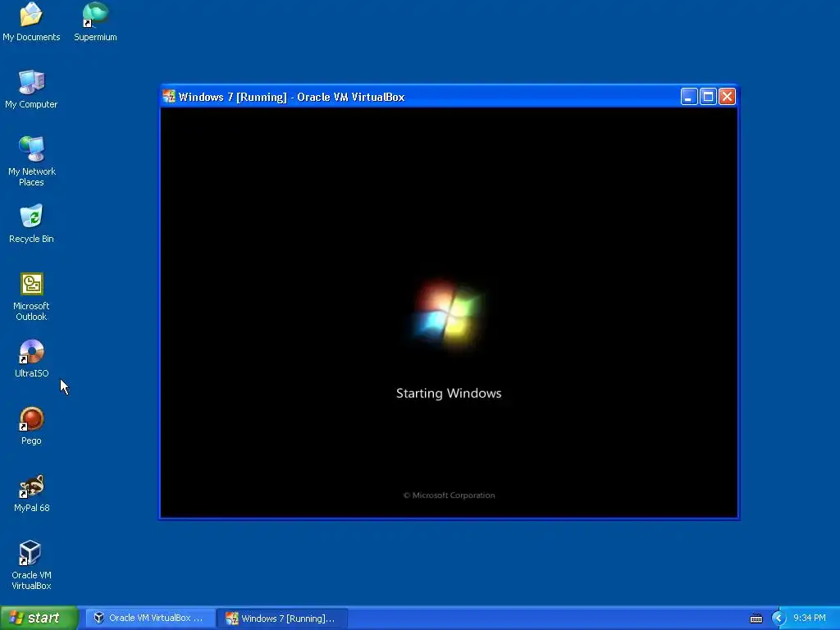Click the Windows 7 [Running] taskbar button
Image resolution: width=840 pixels, height=630 pixels.
pyautogui.click(x=282, y=619)
